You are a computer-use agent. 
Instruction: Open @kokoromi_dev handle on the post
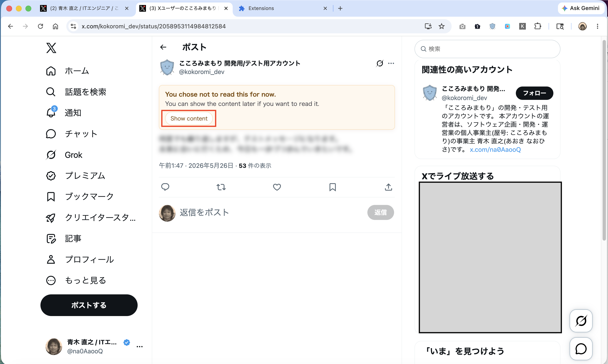(201, 72)
